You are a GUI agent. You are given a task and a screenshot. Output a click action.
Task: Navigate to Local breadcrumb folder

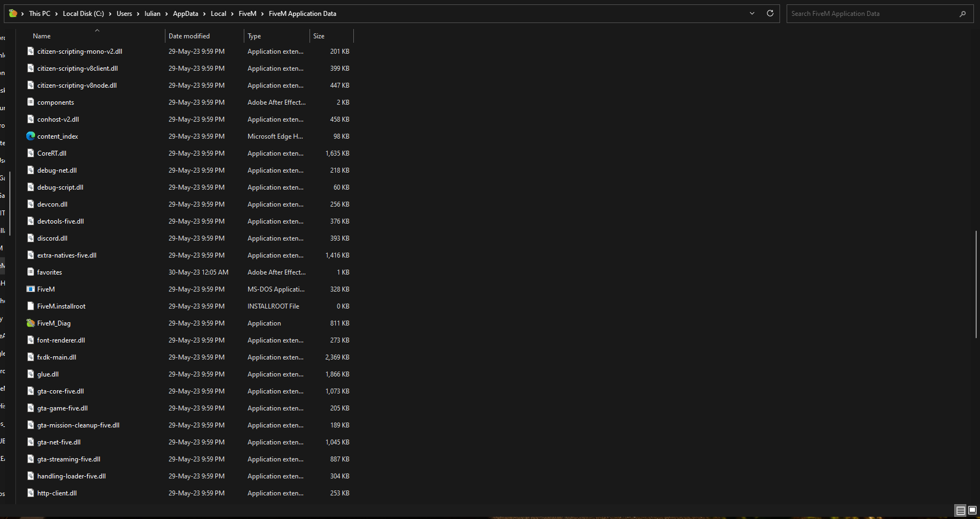pos(219,14)
